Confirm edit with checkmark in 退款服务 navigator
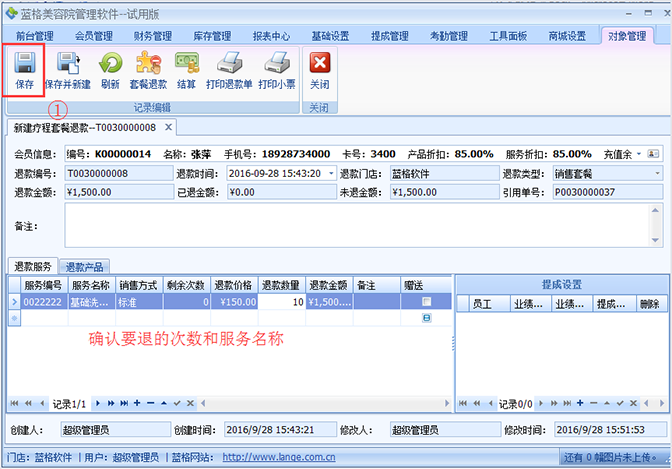Image resolution: width=672 pixels, height=469 pixels. tap(177, 403)
